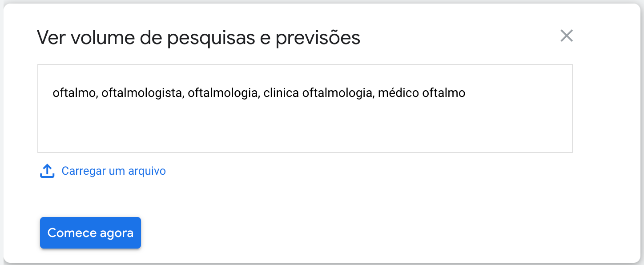644x265 pixels.
Task: Open the Carregar um arquivo link
Action: (x=113, y=171)
